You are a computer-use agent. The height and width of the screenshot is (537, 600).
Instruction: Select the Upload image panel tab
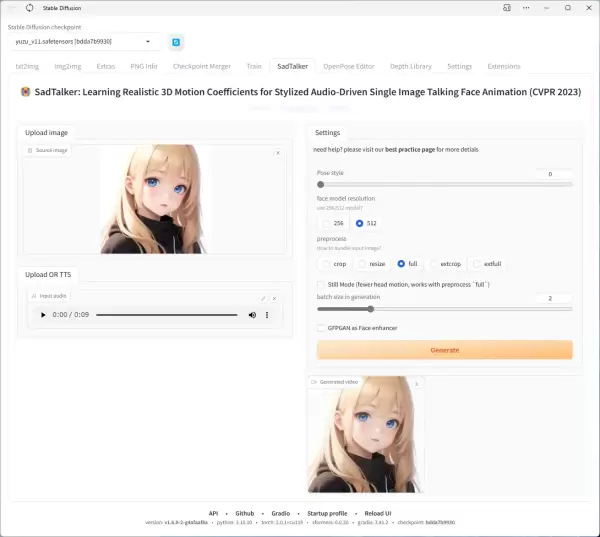[46, 133]
